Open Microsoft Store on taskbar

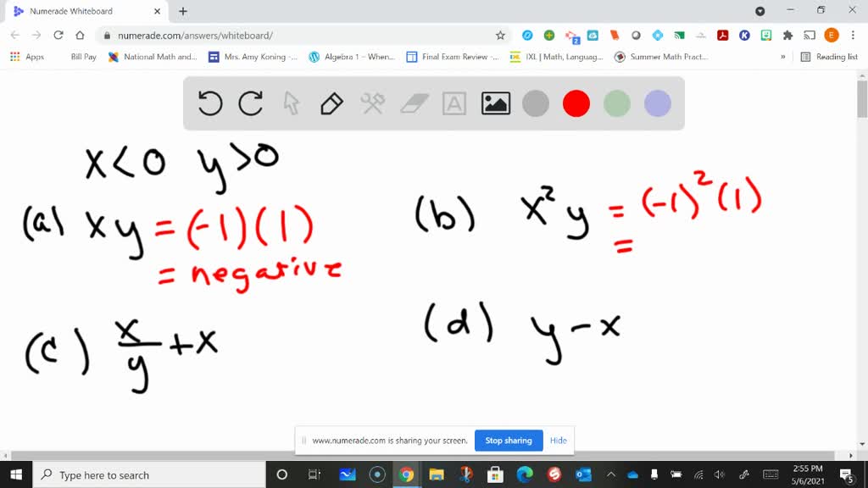495,474
